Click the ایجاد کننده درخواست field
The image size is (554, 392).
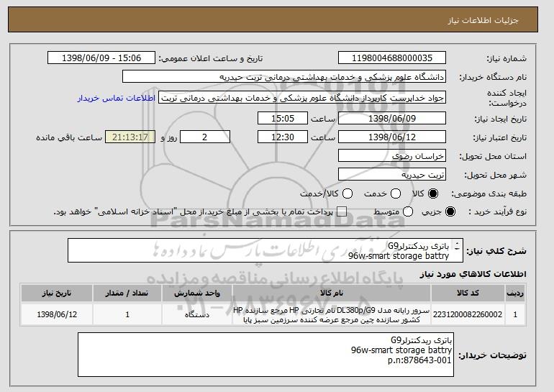point(302,98)
